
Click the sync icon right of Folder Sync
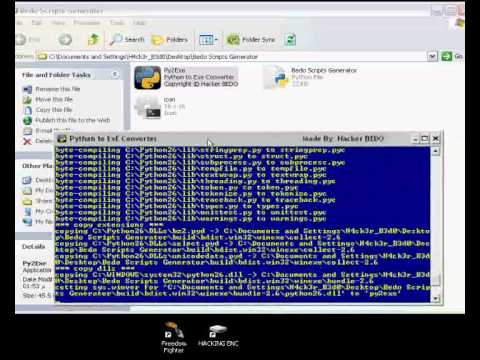(290, 40)
